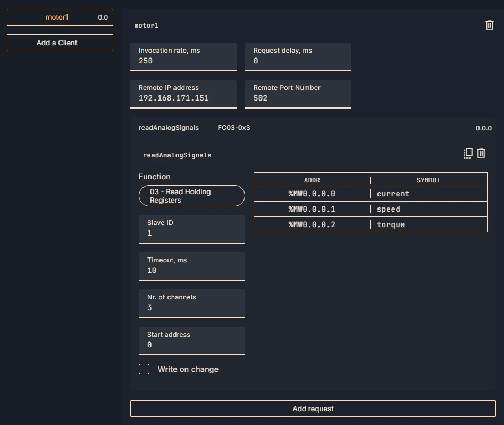
Task: Edit the Remote IP address field
Action: (183, 94)
